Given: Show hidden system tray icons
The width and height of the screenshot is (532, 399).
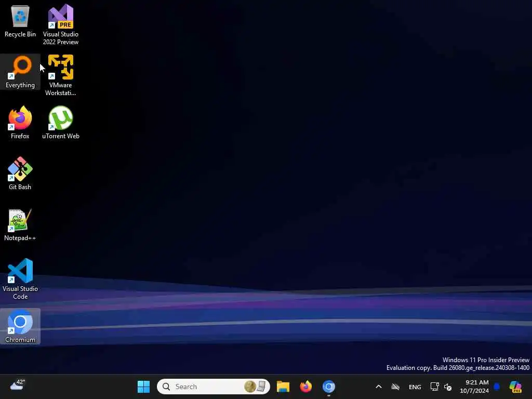Looking at the screenshot, I should pyautogui.click(x=379, y=387).
